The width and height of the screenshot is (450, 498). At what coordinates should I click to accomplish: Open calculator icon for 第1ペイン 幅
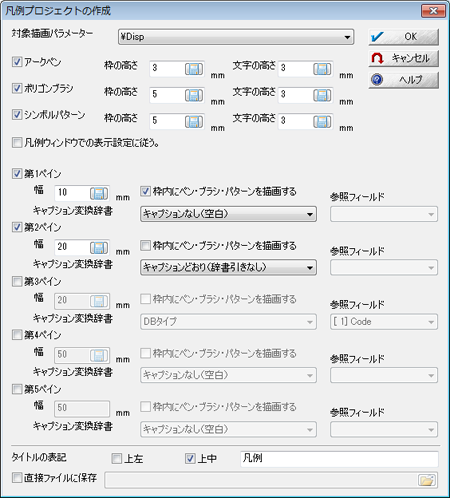99,193
